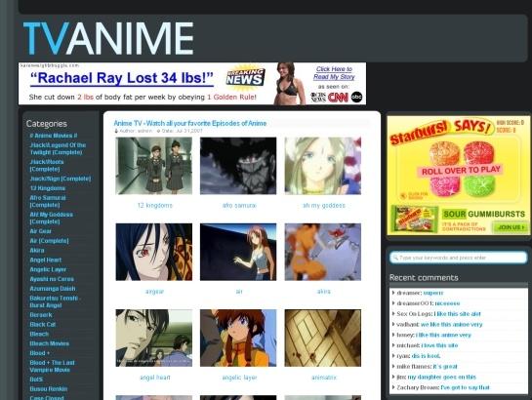The image size is (532, 400).
Task: Select 'Angelic Layer' in Categories list
Action: tap(48, 269)
